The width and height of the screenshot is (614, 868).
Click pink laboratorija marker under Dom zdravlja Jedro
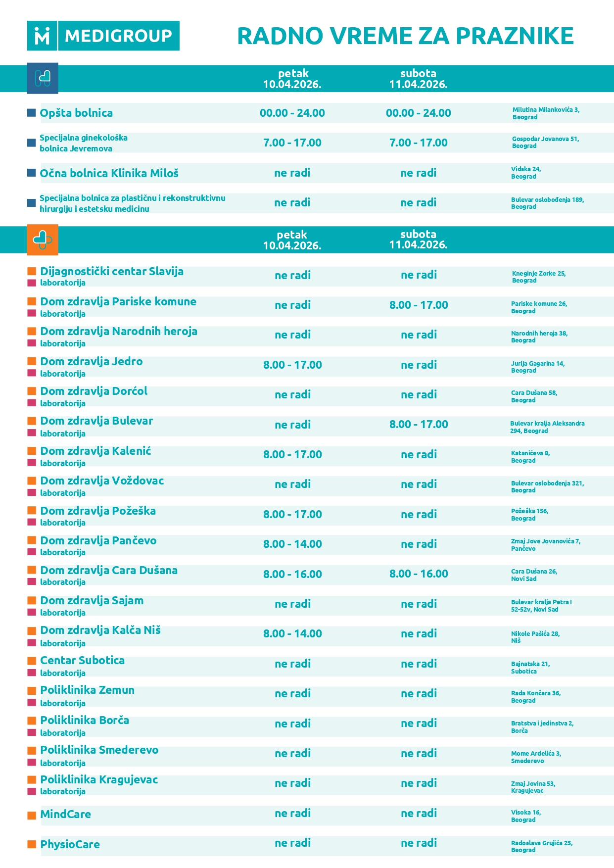[32, 373]
